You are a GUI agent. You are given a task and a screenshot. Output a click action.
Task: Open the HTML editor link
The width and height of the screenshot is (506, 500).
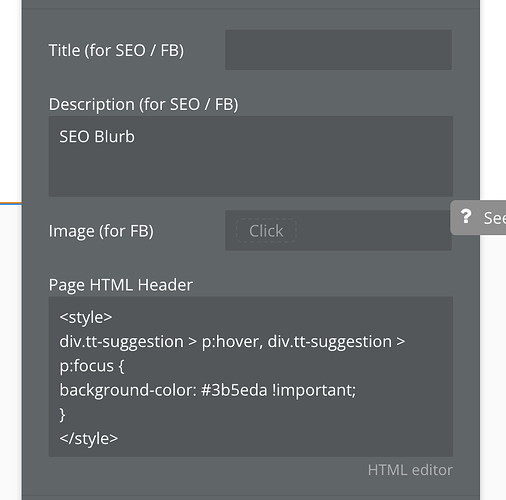[410, 470]
